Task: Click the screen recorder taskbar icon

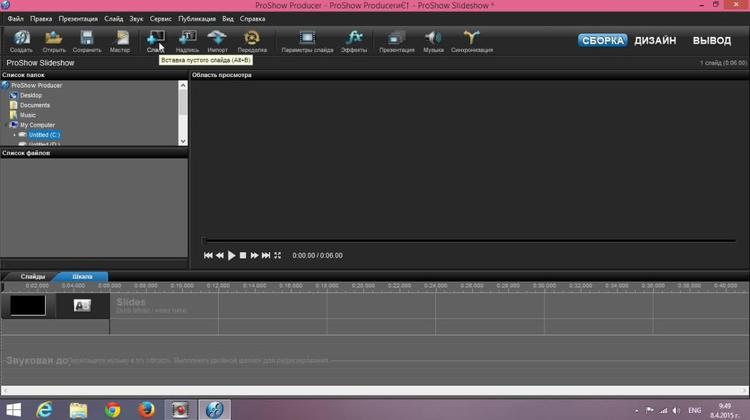Action: pos(180,410)
